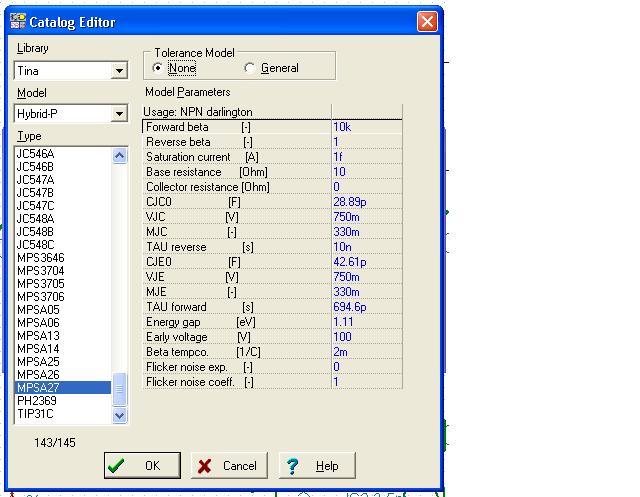Viewport: 640px width, 497px height.
Task: Select MPSA25 in the Type list
Action: 63,362
